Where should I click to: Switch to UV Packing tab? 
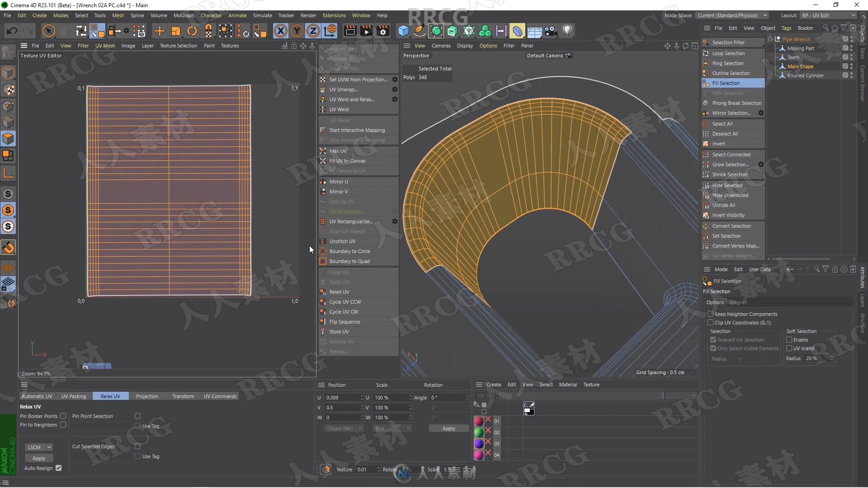point(73,396)
